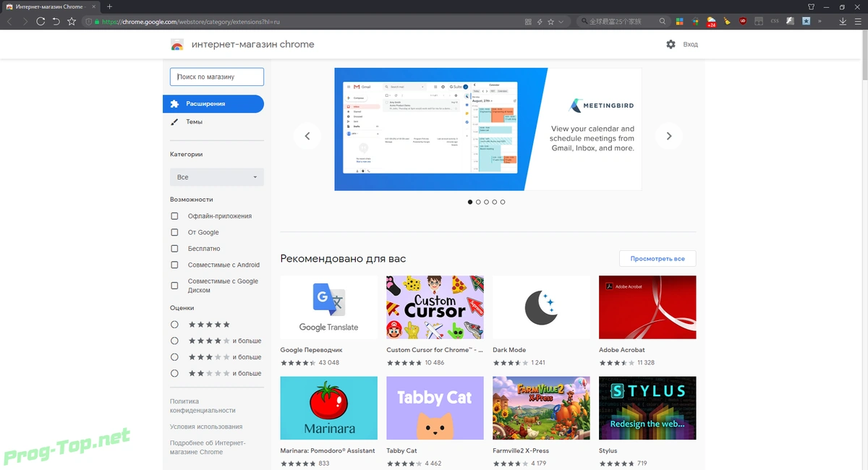
Task: Select three stars и больше rating
Action: [174, 357]
